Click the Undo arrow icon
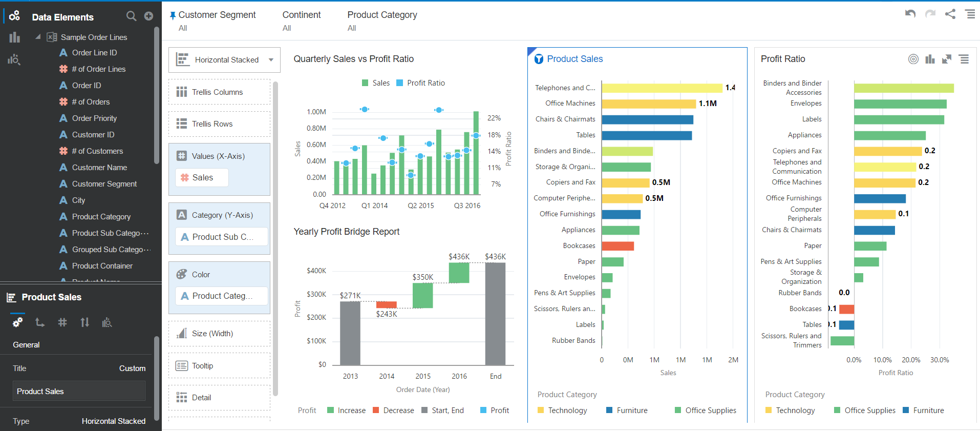Image resolution: width=980 pixels, height=431 pixels. point(910,14)
